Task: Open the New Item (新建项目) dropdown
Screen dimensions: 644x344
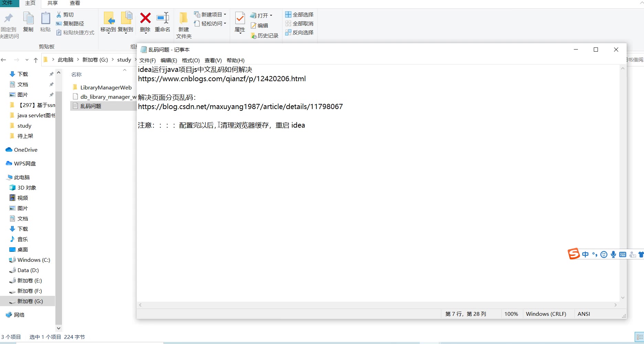Action: coord(210,14)
